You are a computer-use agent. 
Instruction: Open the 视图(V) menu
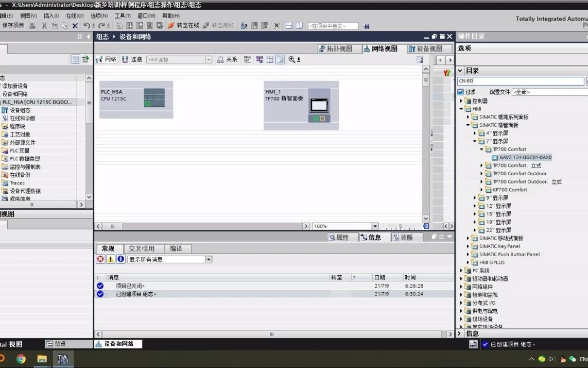pos(28,15)
